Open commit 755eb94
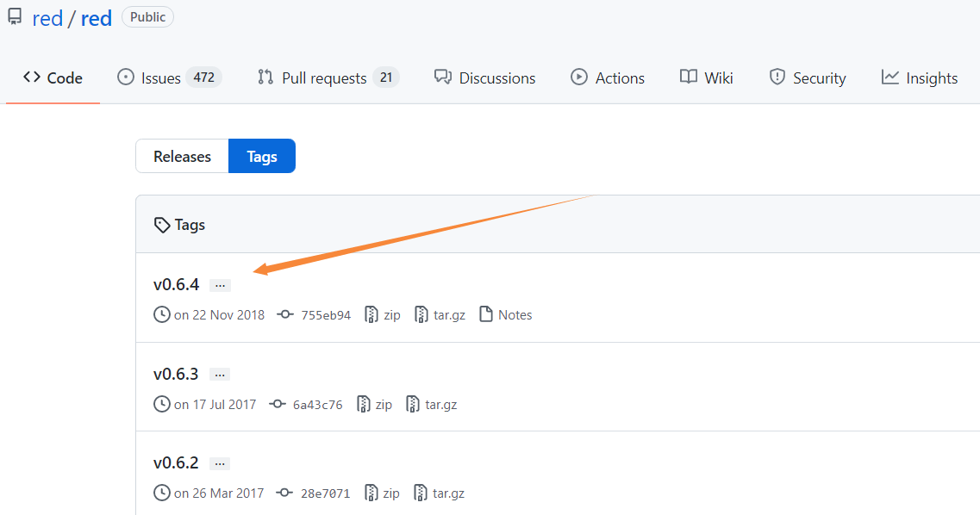 (325, 315)
